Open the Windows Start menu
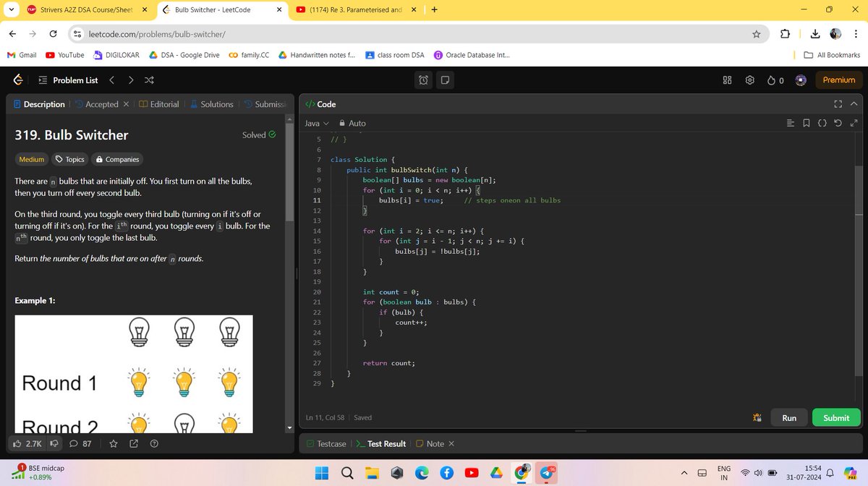Viewport: 868px width, 486px height. (321, 473)
